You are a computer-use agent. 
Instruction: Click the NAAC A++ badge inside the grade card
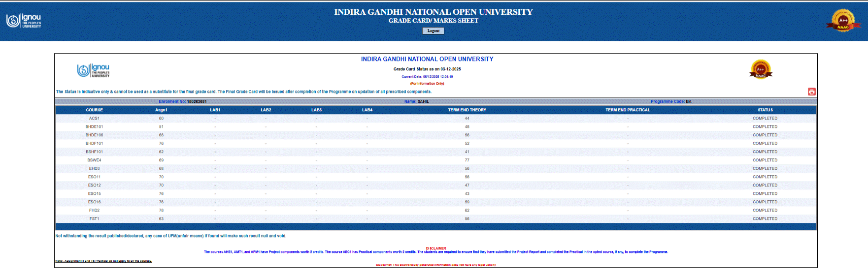click(x=761, y=70)
